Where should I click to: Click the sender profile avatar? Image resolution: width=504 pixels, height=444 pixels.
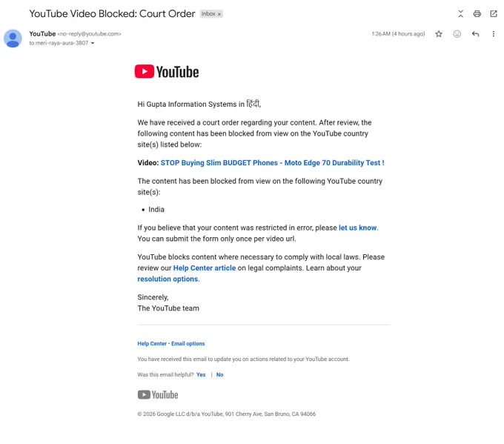(13, 39)
